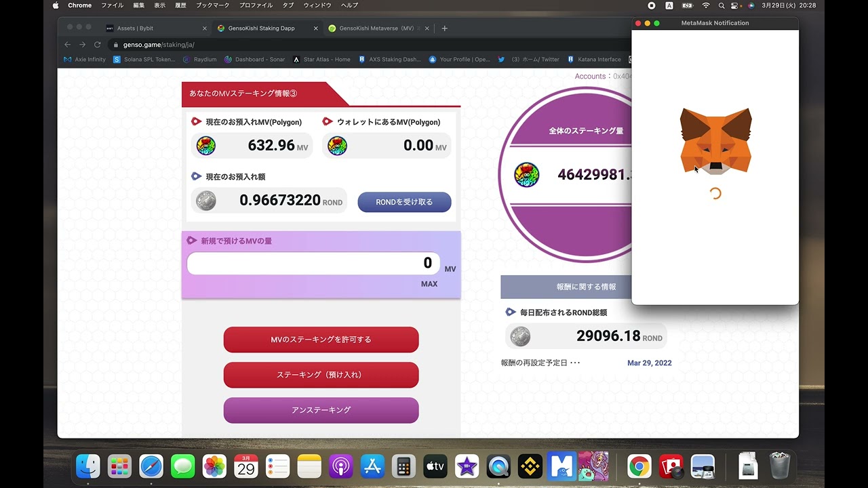Switch to GensoKishi Metaverse (MV) tab
The width and height of the screenshot is (868, 488).
coord(377,28)
